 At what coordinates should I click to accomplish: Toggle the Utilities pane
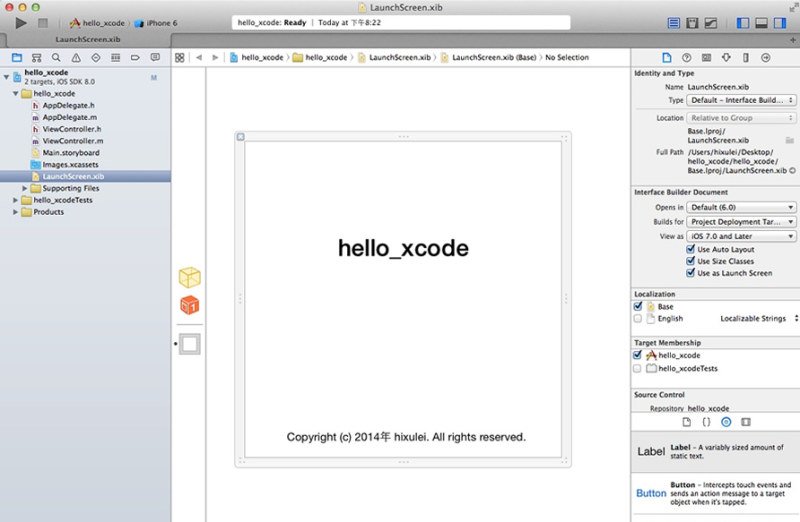[x=780, y=23]
